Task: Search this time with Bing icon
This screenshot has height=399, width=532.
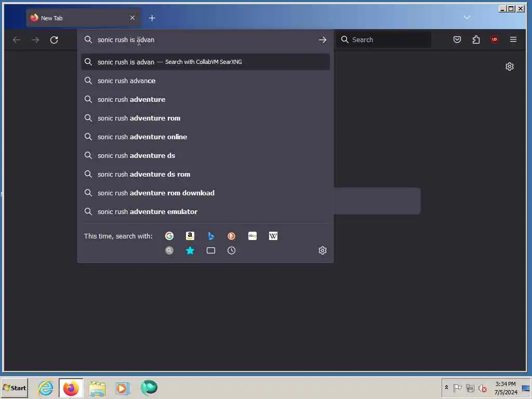Action: pos(211,236)
